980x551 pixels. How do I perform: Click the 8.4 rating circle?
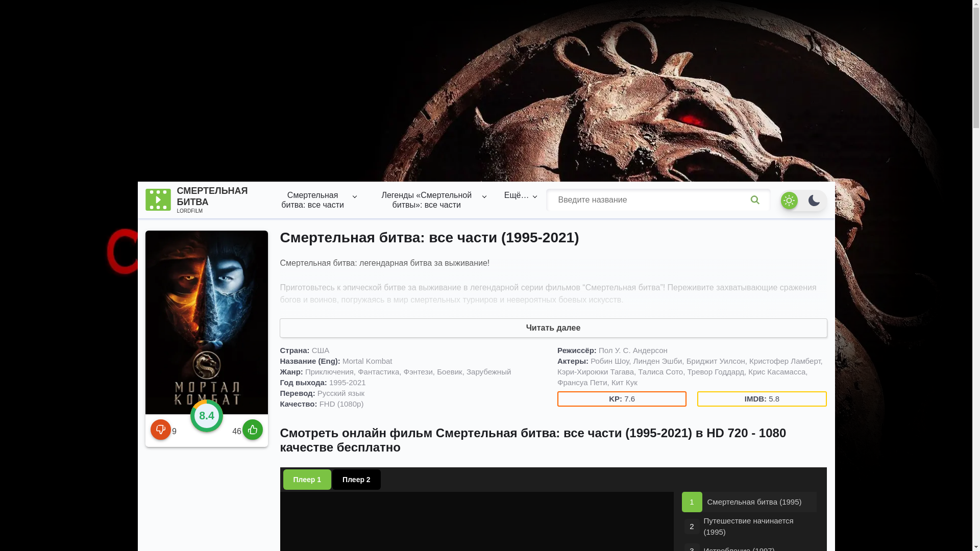coord(207,416)
